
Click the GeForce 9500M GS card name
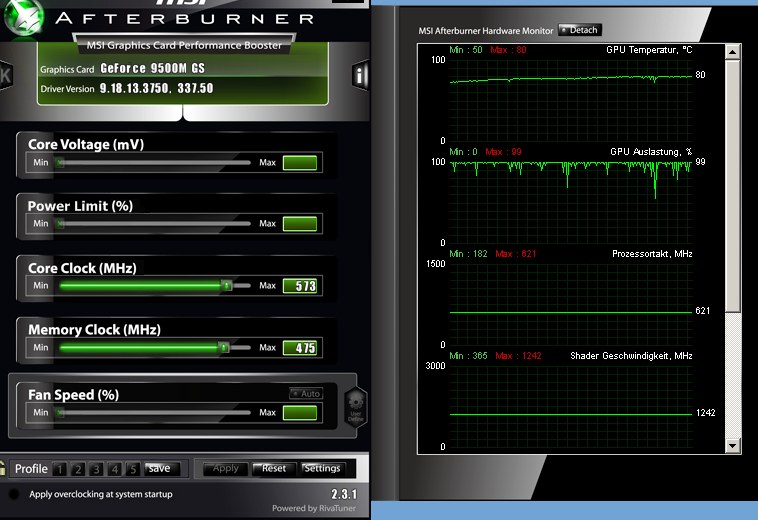click(x=153, y=69)
